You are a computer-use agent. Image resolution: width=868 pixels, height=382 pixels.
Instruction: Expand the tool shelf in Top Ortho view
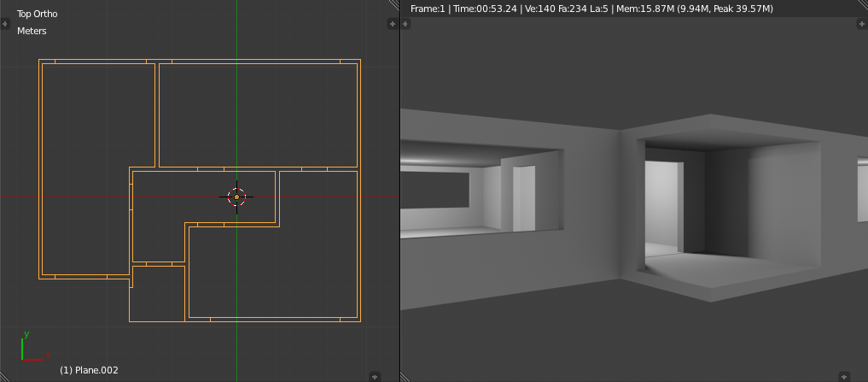(5, 24)
